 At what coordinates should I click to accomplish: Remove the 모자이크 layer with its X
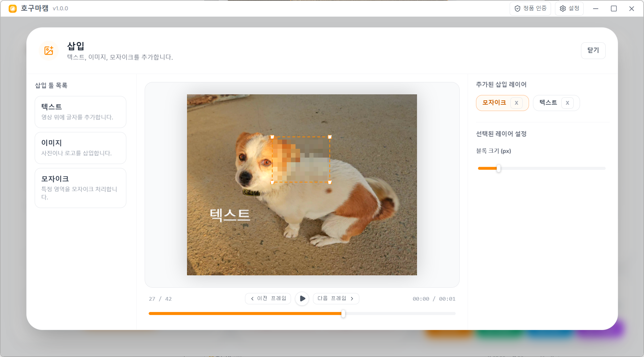coord(516,103)
